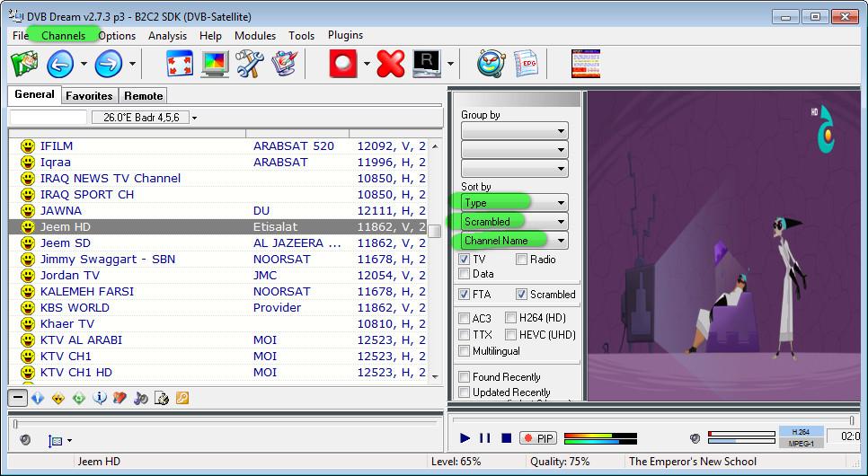Open the Analysis menu
Image resolution: width=868 pixels, height=476 pixels.
click(x=167, y=36)
